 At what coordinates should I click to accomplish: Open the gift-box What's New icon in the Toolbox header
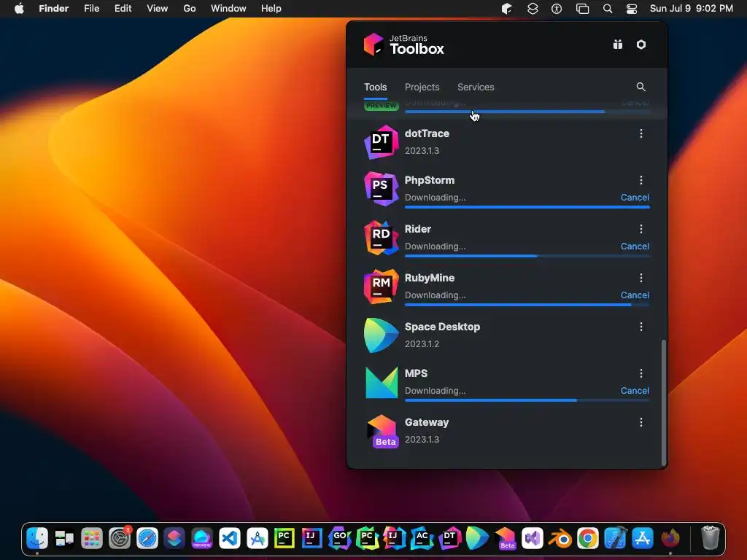point(617,44)
